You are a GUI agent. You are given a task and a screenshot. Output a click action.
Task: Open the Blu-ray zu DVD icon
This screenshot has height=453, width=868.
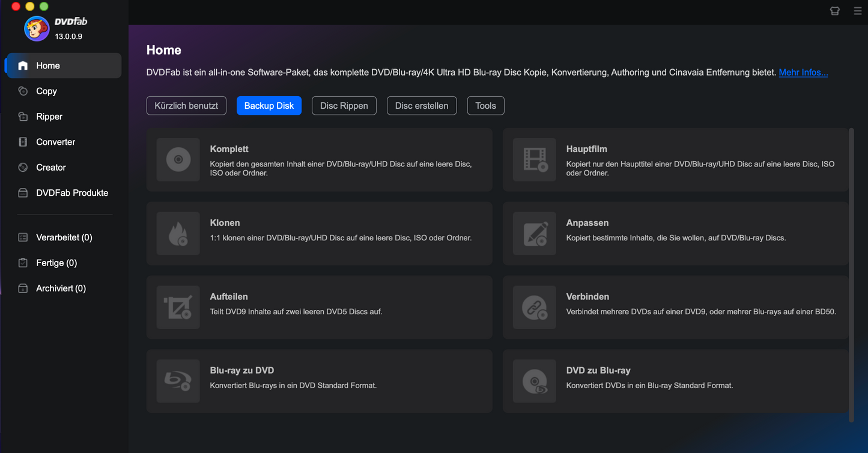178,382
